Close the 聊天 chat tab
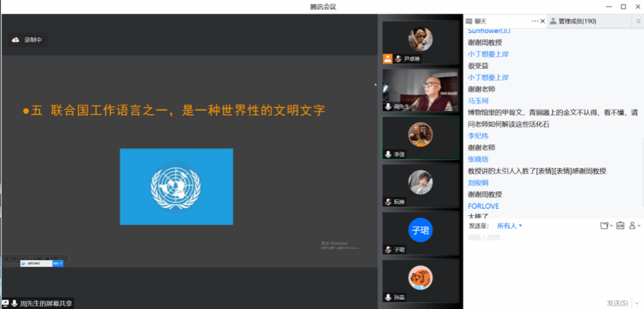Screen dimensions: 644x309 [x=542, y=21]
